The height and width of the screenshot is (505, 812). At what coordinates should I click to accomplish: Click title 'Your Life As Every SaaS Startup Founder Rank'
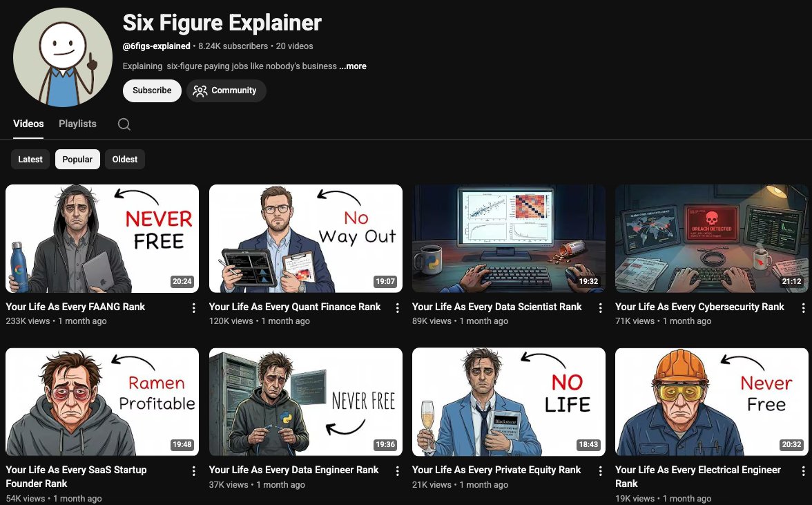click(x=76, y=477)
